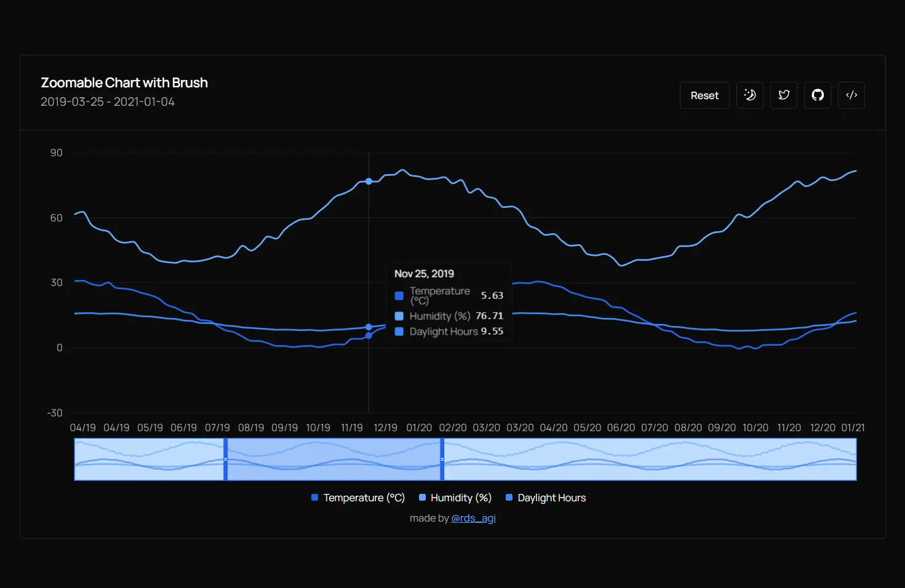Toggle the Daylight Hours legend item
This screenshot has height=588, width=905.
point(546,498)
